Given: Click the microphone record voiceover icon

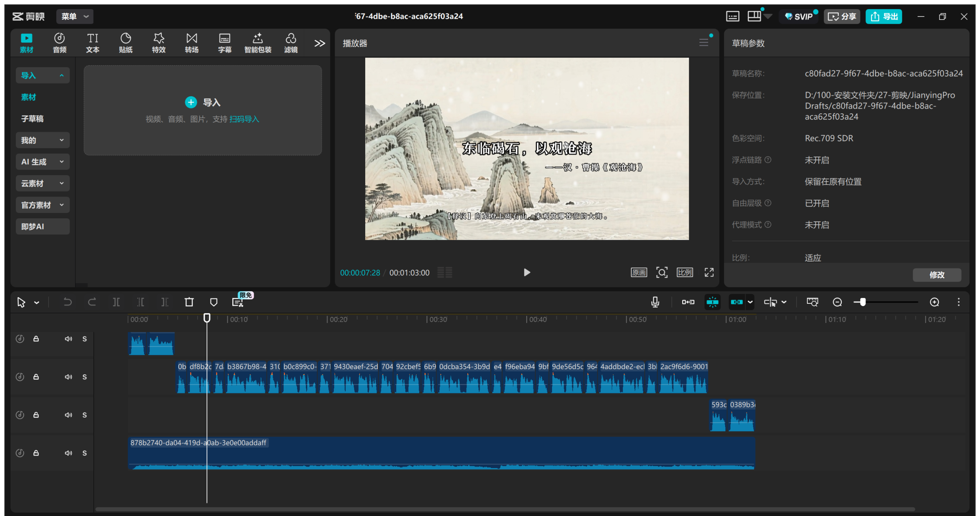Looking at the screenshot, I should click(x=655, y=302).
